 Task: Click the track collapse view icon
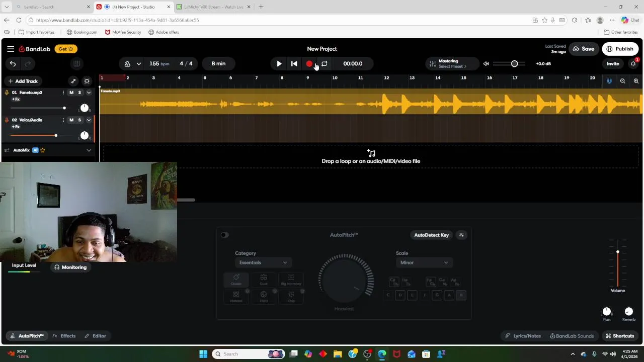pyautogui.click(x=87, y=81)
